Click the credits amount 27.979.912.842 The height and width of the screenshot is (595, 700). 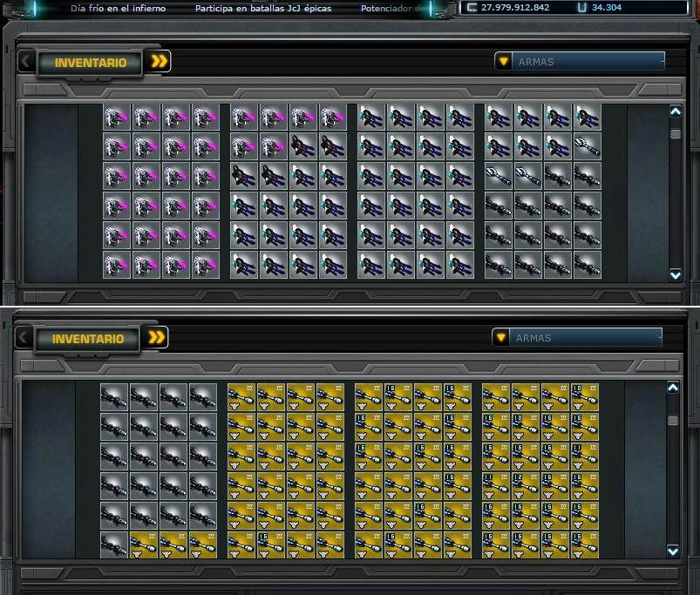click(515, 8)
